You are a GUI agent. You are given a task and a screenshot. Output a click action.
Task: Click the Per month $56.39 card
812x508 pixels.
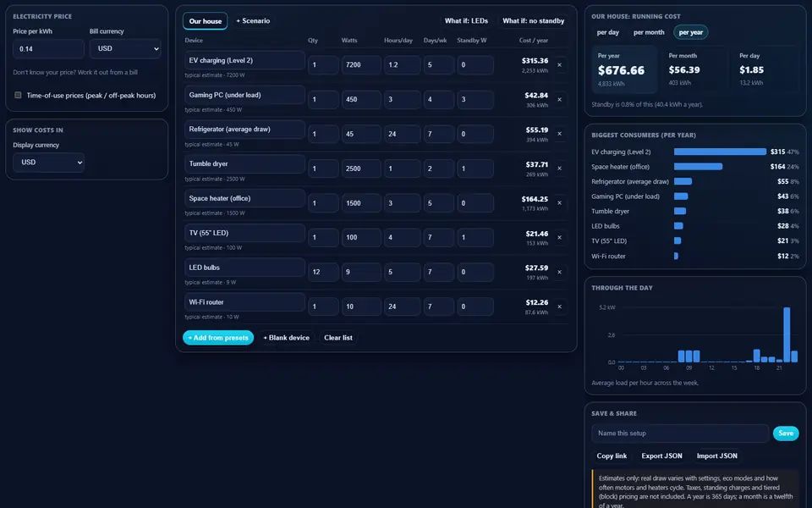click(695, 69)
